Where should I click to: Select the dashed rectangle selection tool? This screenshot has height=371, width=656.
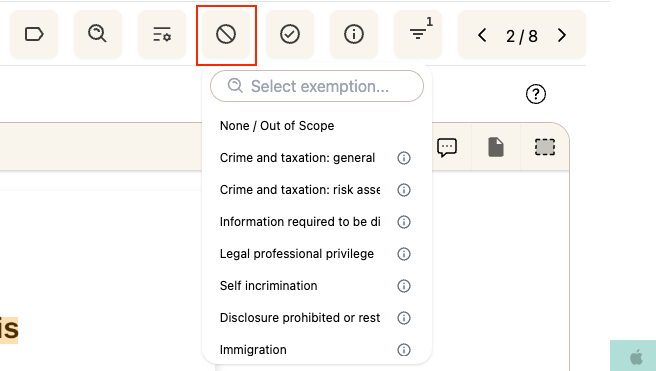(x=545, y=147)
